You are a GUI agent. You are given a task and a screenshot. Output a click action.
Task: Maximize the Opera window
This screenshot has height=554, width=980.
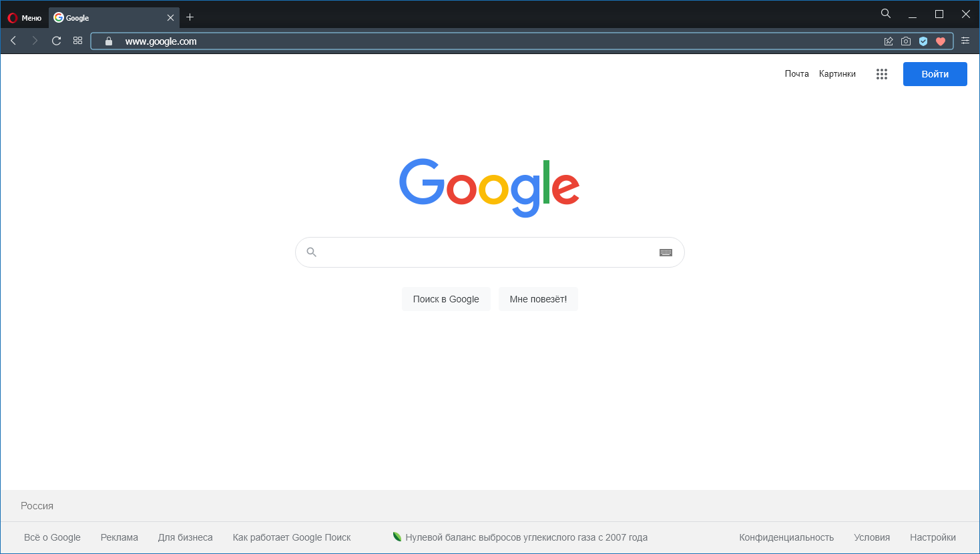[x=939, y=14]
